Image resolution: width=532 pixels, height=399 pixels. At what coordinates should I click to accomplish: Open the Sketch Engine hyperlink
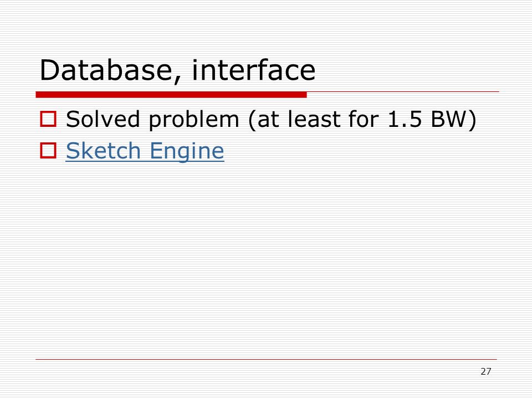tap(145, 151)
